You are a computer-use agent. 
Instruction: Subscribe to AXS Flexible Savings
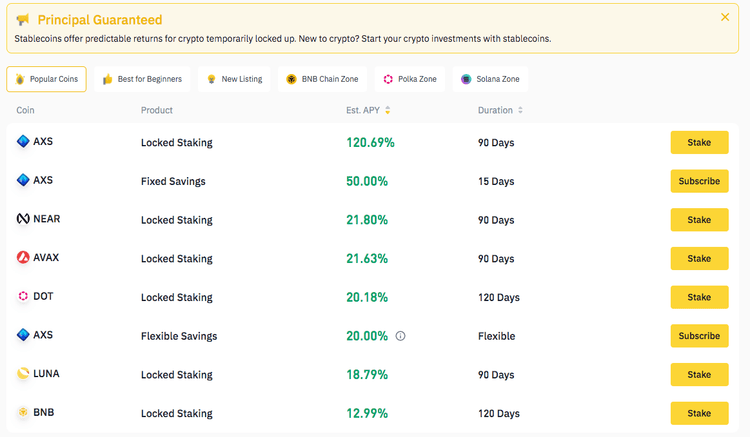(x=699, y=336)
